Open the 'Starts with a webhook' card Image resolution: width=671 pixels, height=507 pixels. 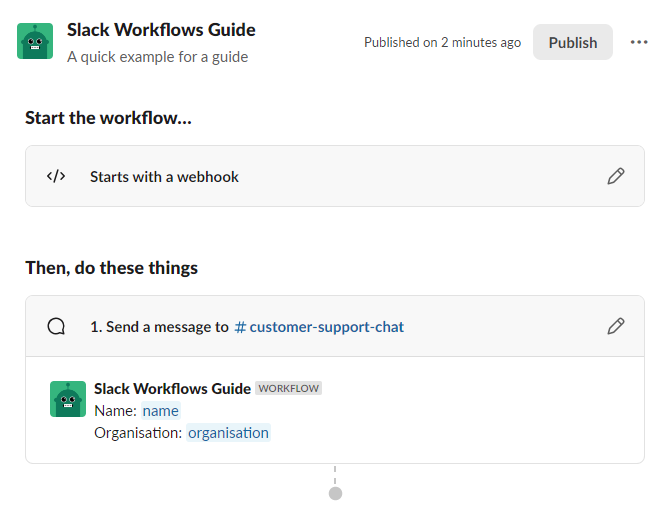tap(335, 176)
